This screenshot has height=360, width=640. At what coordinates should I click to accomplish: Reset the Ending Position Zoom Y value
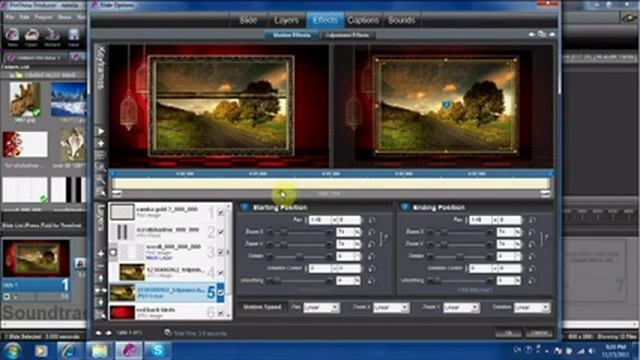pos(532,244)
